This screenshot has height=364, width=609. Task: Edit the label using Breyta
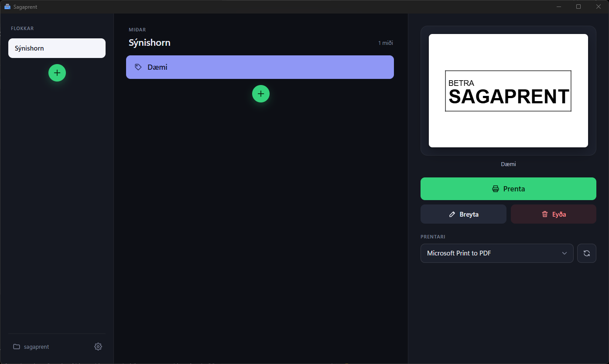click(463, 214)
